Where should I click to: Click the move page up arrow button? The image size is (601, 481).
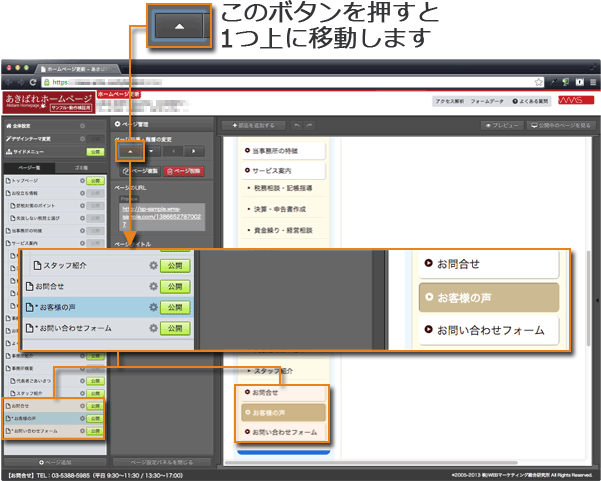pos(129,151)
